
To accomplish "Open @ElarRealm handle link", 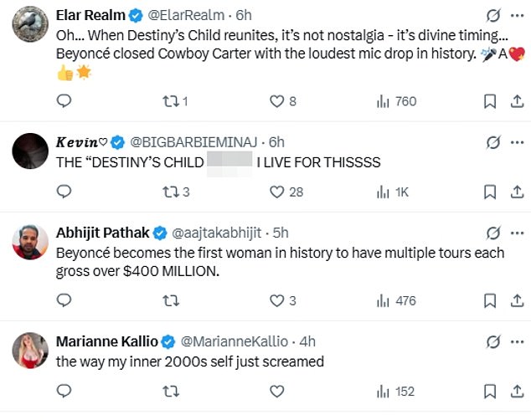I will [x=186, y=15].
